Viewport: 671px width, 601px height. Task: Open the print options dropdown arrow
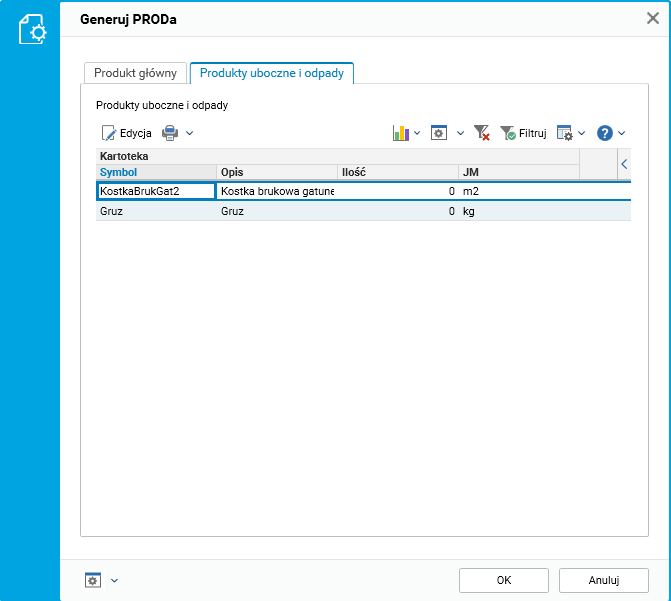(x=190, y=133)
